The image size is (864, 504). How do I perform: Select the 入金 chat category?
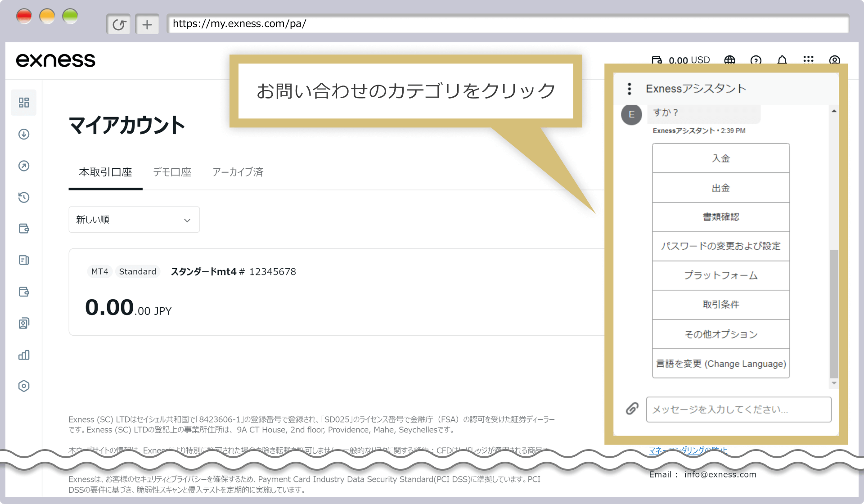[721, 158]
